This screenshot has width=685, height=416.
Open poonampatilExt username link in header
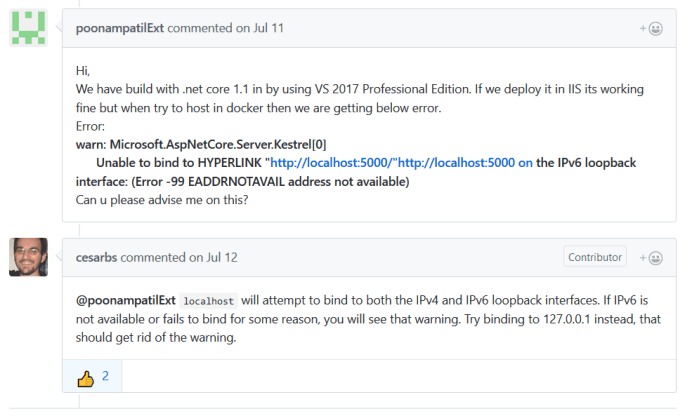[120, 28]
